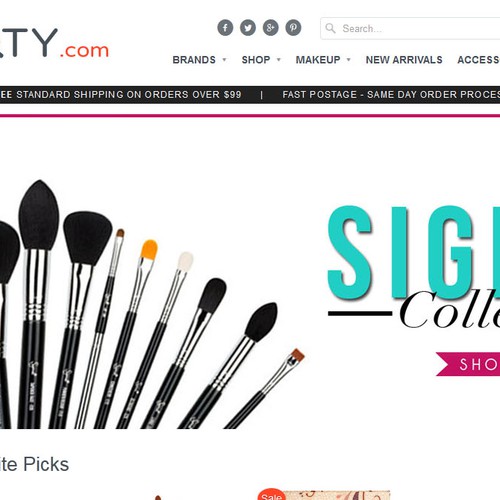The width and height of the screenshot is (500, 500).
Task: Click the red Sale badge
Action: tap(272, 495)
